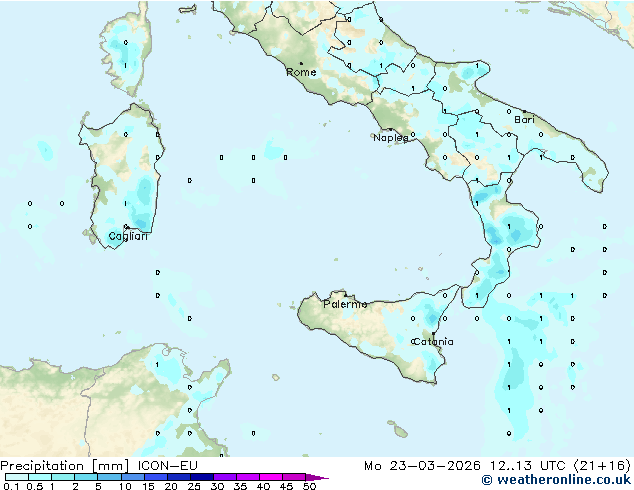This screenshot has height=490, width=634.
Task: Select the 15–20 mm legend color swatch
Action: tap(155, 477)
